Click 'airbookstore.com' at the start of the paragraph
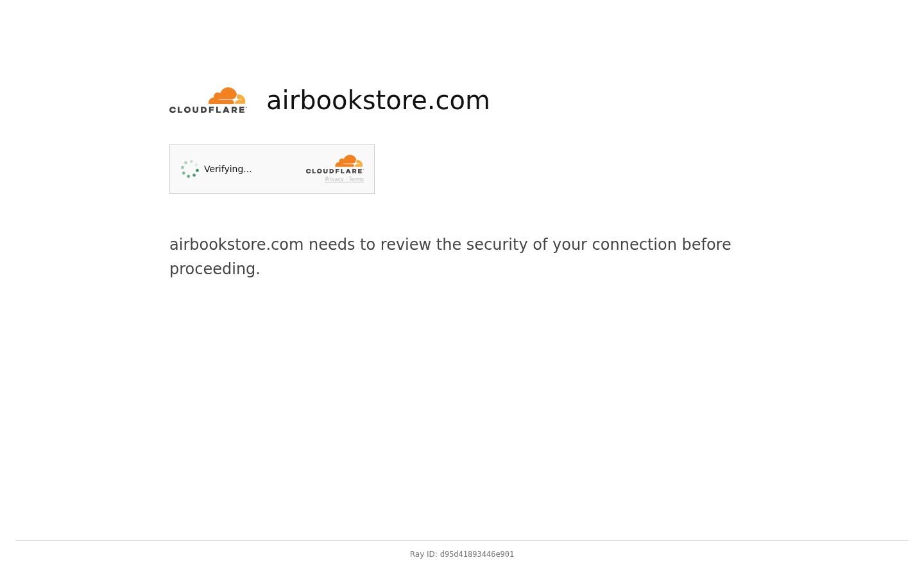Screen dimensions: 924x578 click(236, 245)
